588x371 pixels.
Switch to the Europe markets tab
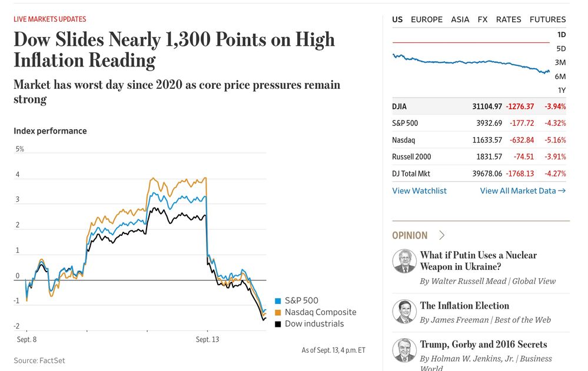[427, 19]
